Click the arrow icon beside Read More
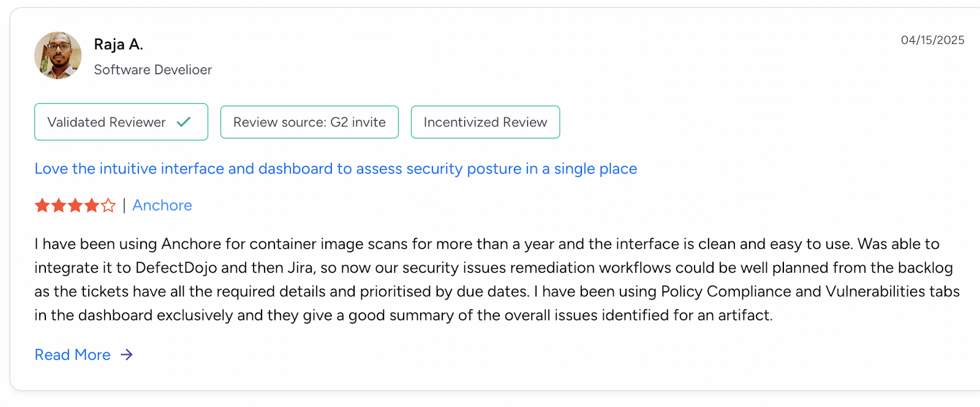Viewport: 980px width, 407px height. tap(126, 355)
